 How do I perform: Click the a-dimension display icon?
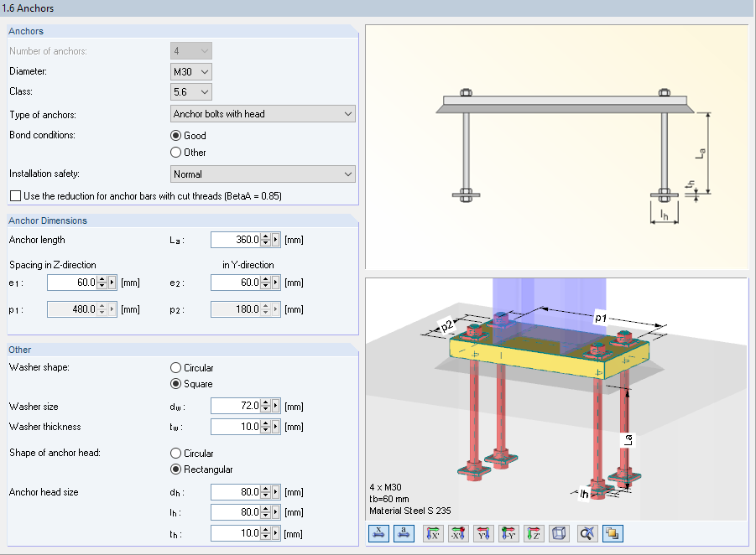(x=404, y=533)
